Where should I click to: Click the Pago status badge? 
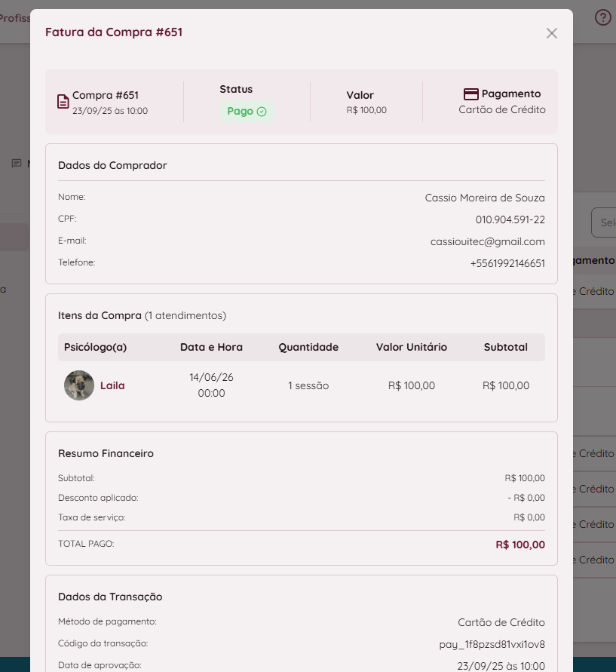pos(247,112)
